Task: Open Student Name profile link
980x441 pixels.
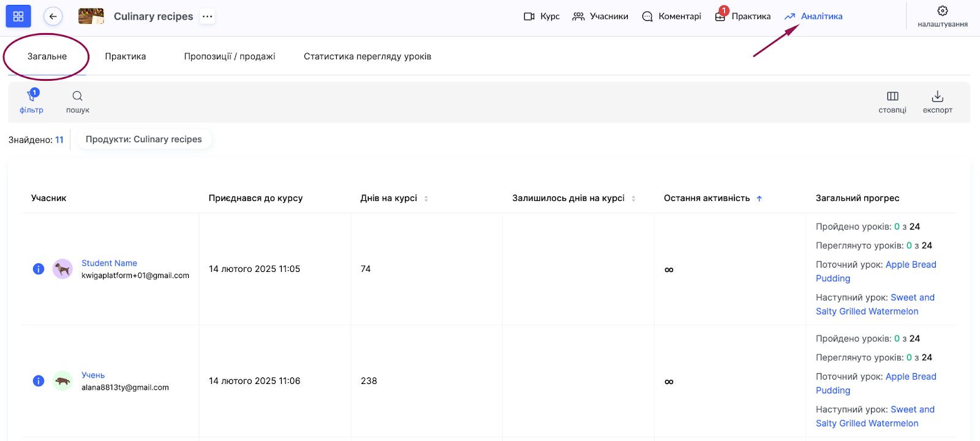Action: 109,263
